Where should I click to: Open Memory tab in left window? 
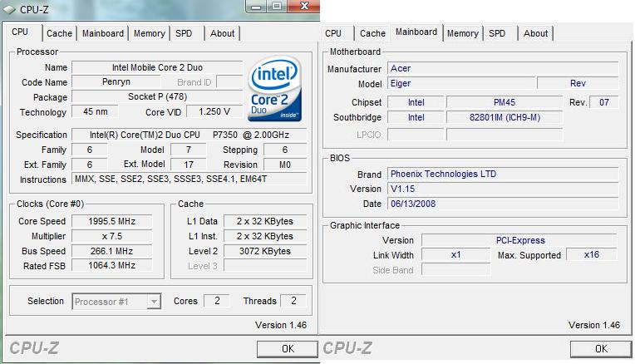(x=150, y=33)
